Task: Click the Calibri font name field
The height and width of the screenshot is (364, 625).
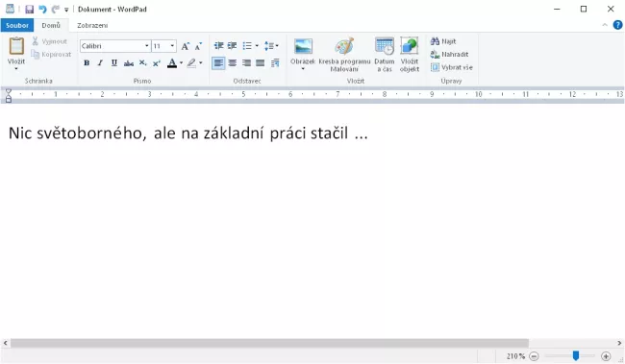Action: pyautogui.click(x=112, y=46)
